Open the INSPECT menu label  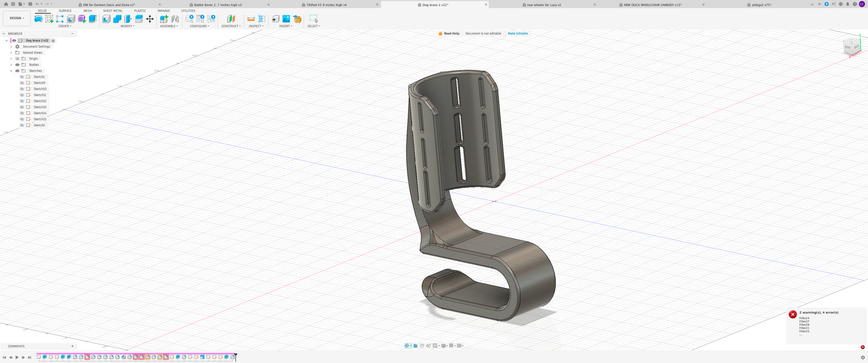coord(256,26)
